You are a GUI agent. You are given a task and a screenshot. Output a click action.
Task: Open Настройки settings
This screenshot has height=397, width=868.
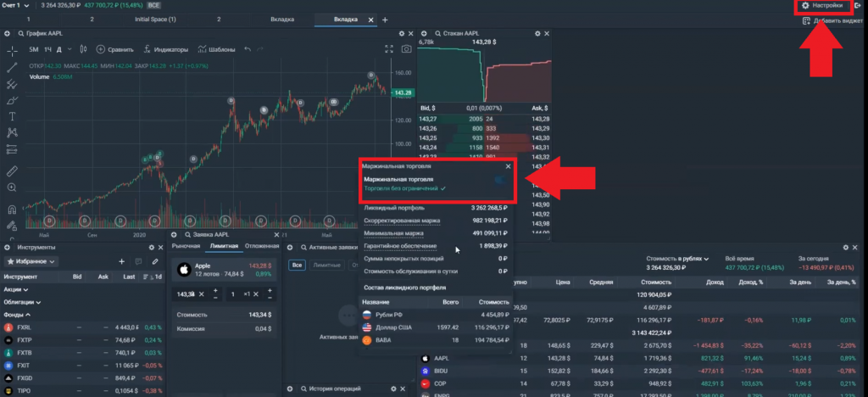click(822, 6)
